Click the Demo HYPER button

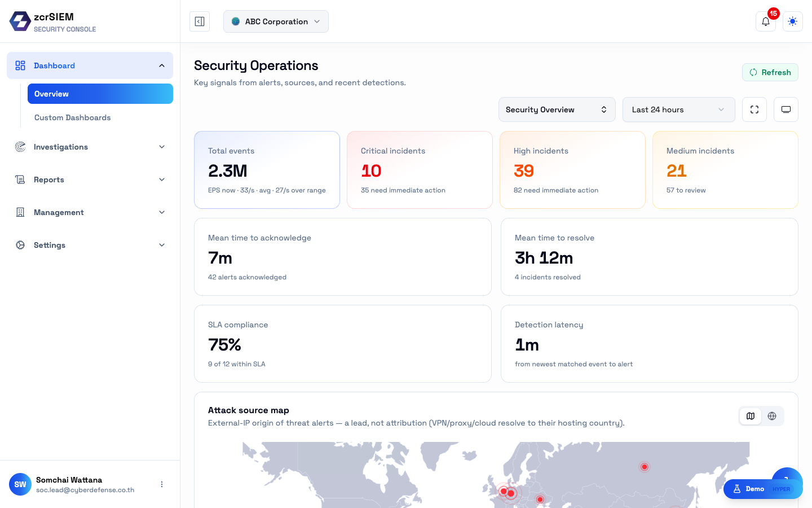[763, 489]
